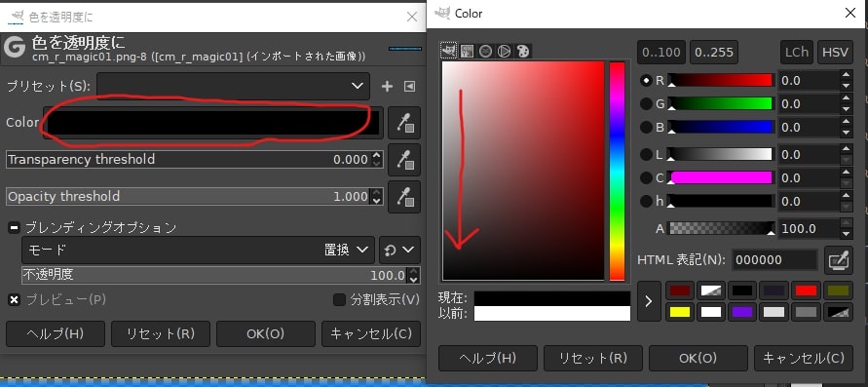Click リセット(R) in the Color dialog
Image resolution: width=868 pixels, height=387 pixels.
point(593,358)
